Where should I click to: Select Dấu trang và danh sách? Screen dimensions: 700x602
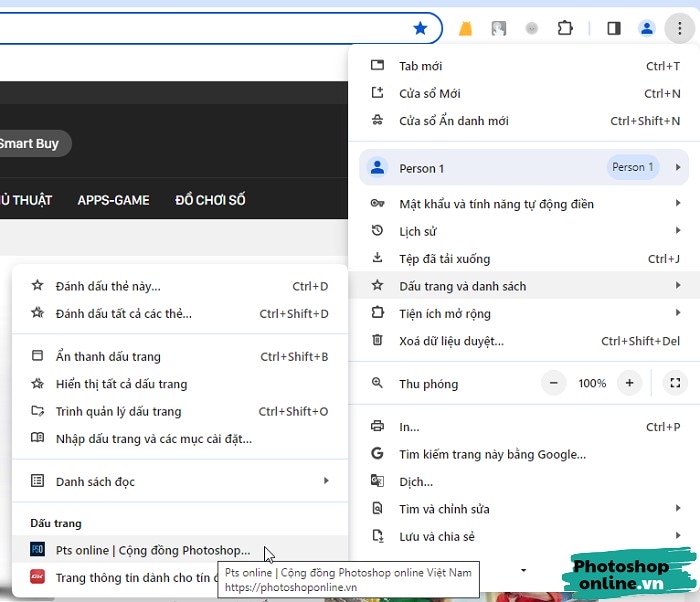pyautogui.click(x=525, y=285)
